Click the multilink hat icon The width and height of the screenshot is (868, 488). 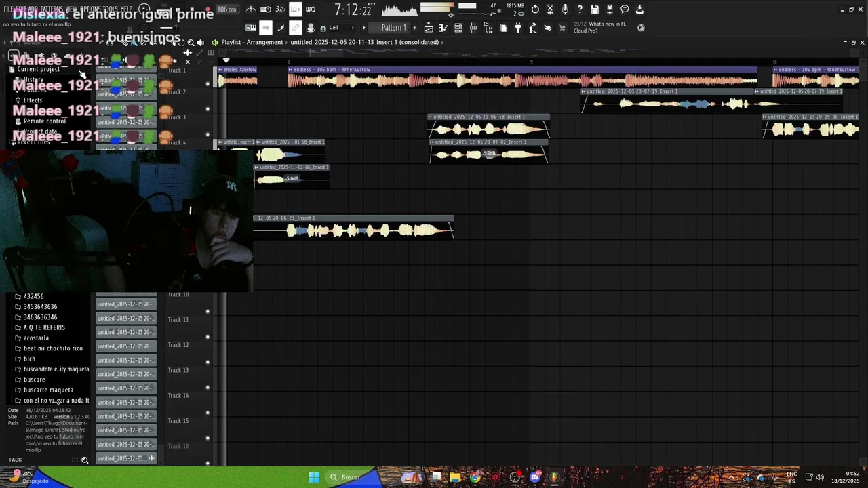[x=311, y=28]
